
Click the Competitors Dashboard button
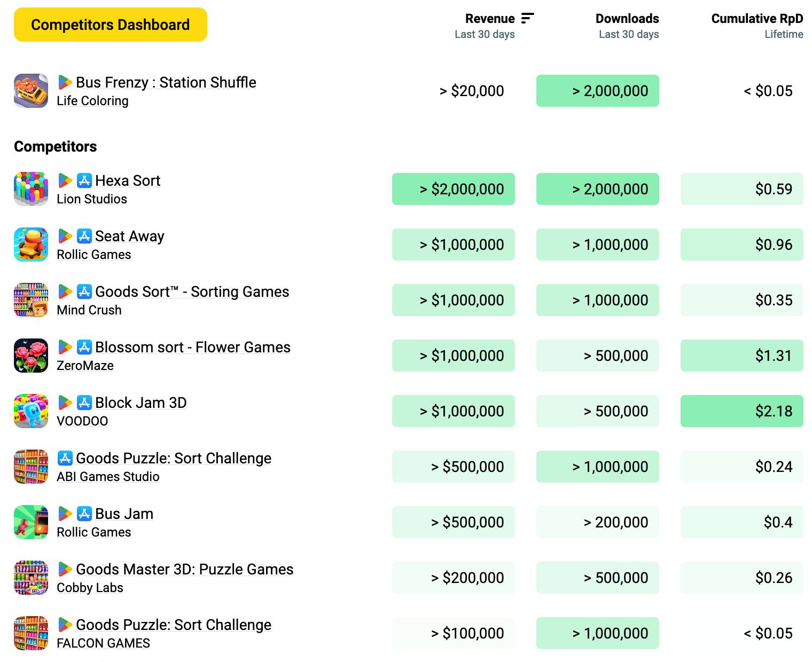pos(111,25)
